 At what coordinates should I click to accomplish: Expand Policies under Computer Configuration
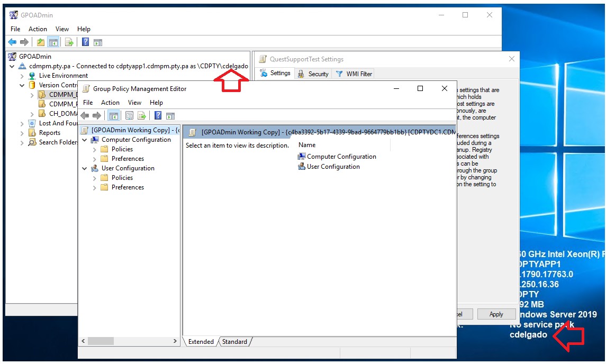pyautogui.click(x=95, y=149)
